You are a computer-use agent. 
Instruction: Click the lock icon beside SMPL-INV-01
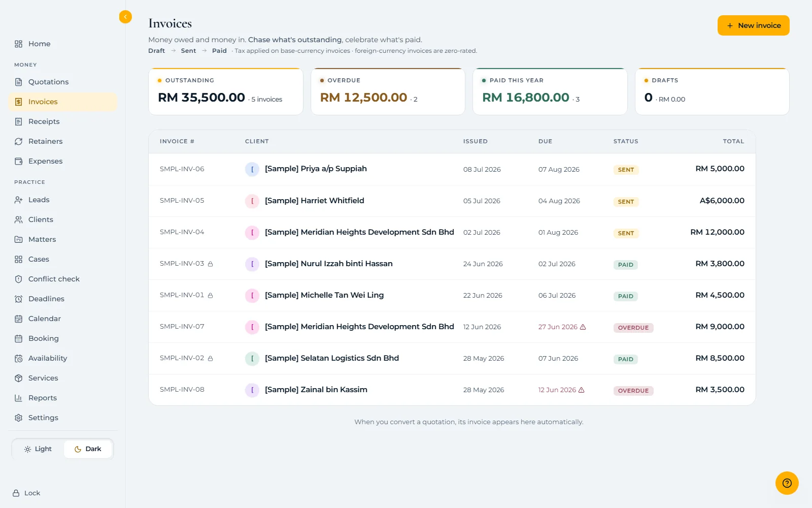[x=210, y=295]
